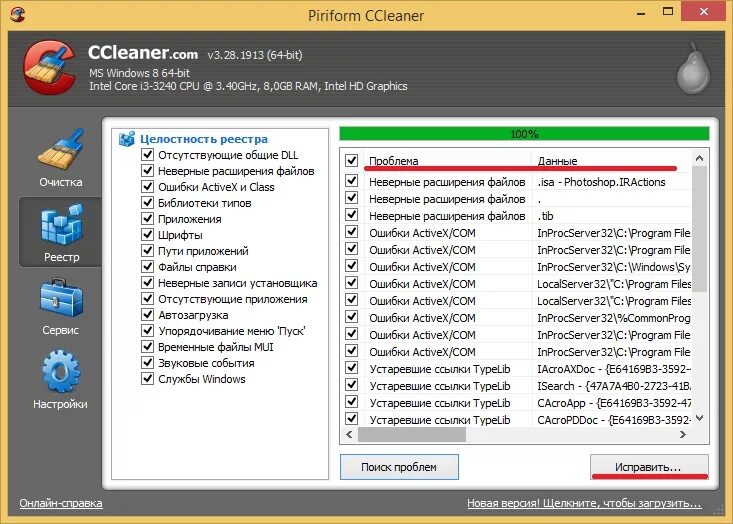Click the title bar CCleaner app icon
733x524 pixels.
17,14
